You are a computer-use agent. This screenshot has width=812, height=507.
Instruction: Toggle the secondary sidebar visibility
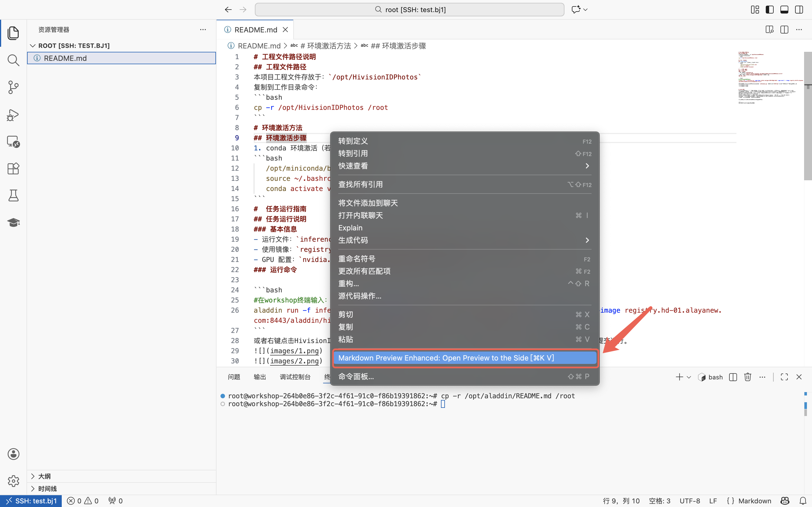[799, 10]
